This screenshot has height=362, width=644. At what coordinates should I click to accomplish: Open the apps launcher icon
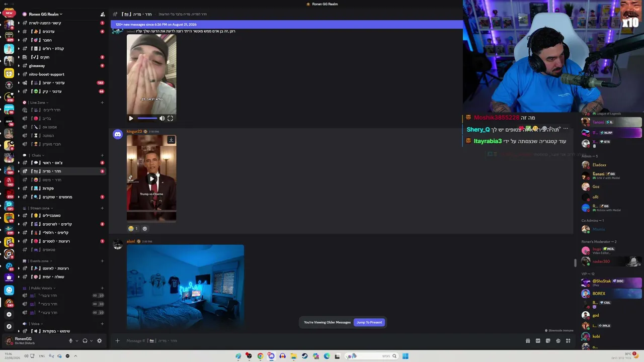(568, 341)
